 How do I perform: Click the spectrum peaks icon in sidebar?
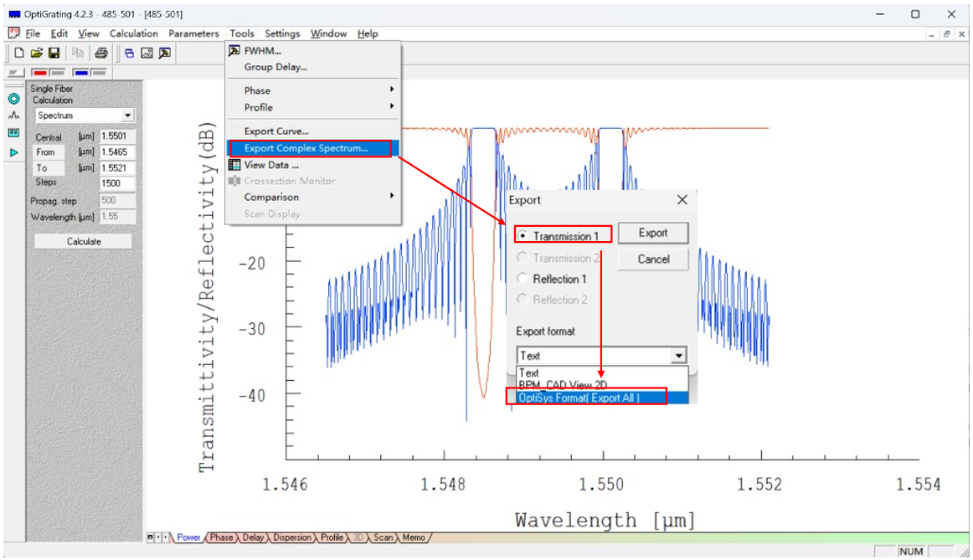[x=13, y=116]
